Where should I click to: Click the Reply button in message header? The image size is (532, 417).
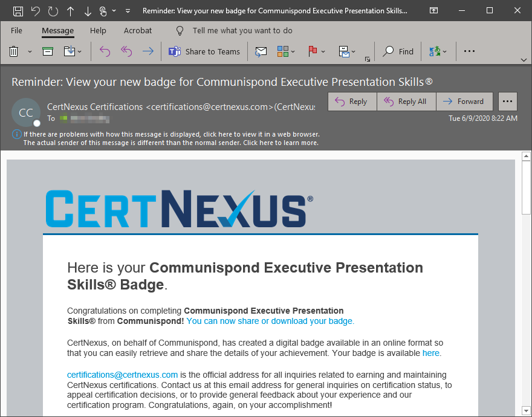(x=352, y=102)
